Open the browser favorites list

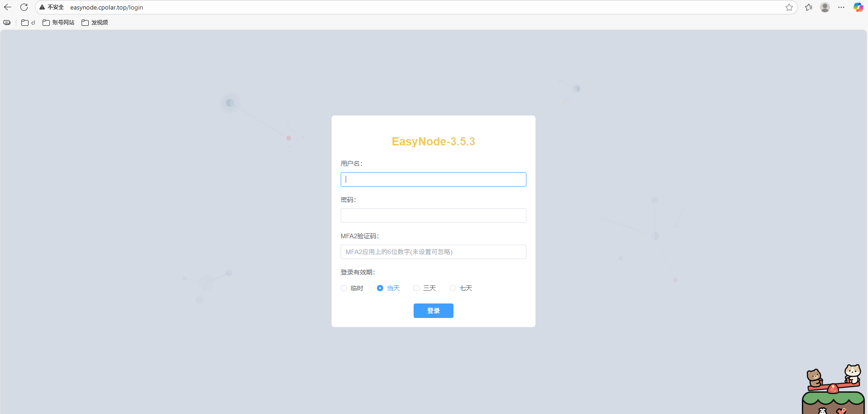pyautogui.click(x=809, y=7)
